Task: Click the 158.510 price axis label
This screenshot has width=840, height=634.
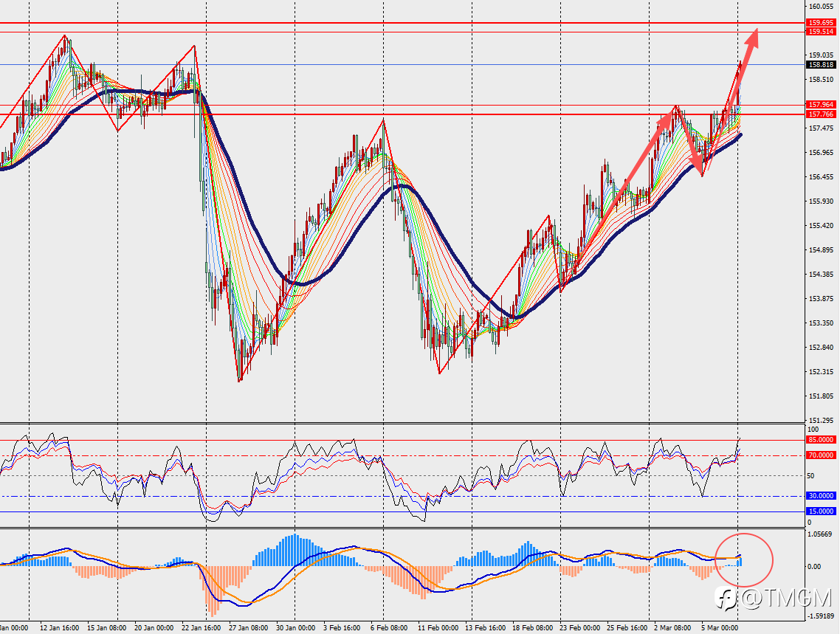Action: 822,79
